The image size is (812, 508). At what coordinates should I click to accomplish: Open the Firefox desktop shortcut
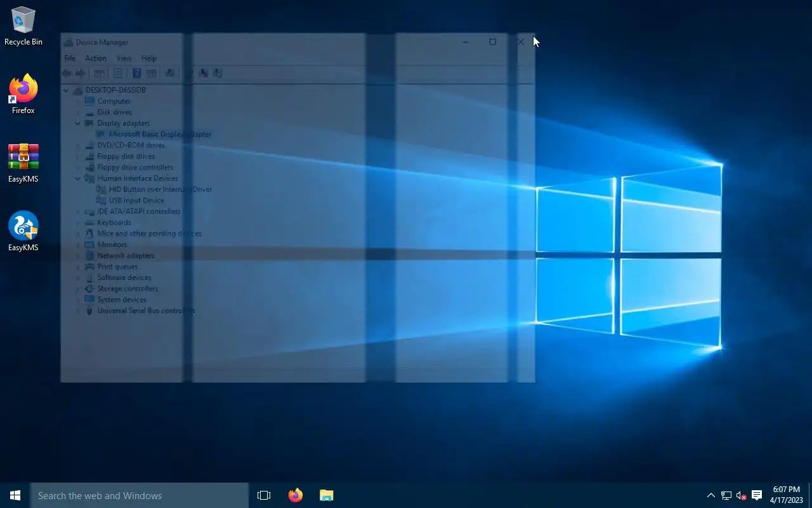point(23,94)
